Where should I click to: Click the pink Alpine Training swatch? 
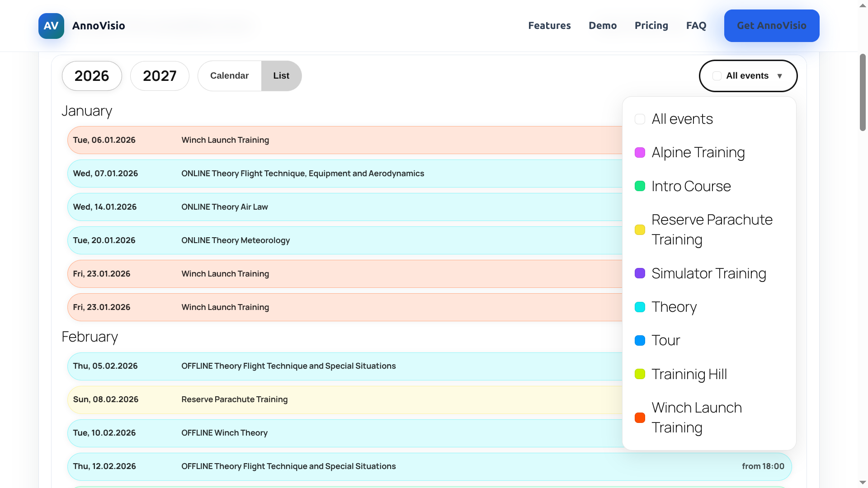point(640,153)
